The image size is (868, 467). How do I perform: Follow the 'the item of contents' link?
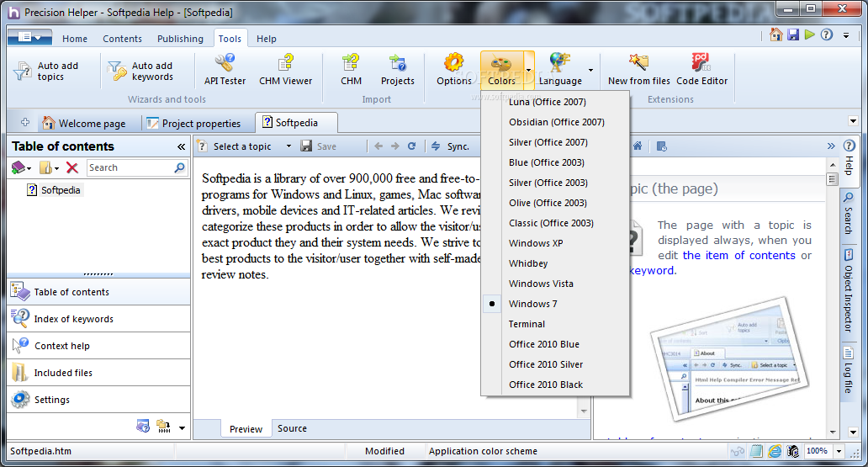(x=738, y=256)
